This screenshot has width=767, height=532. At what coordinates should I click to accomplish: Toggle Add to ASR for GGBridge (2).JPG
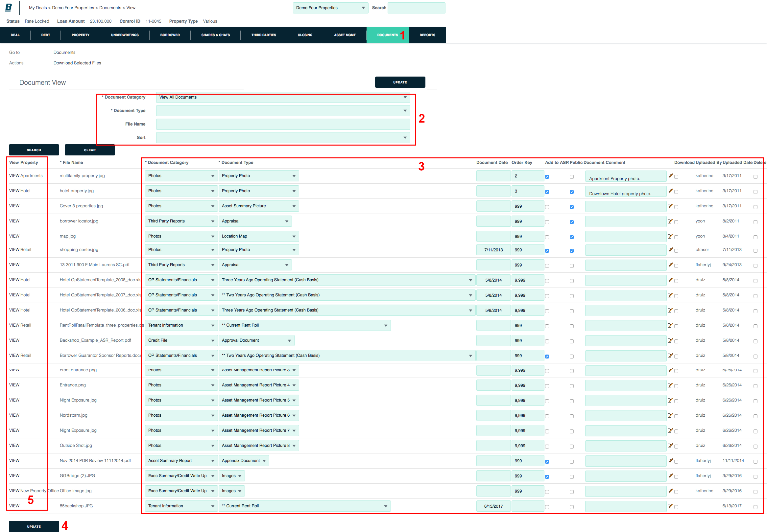pos(547,477)
